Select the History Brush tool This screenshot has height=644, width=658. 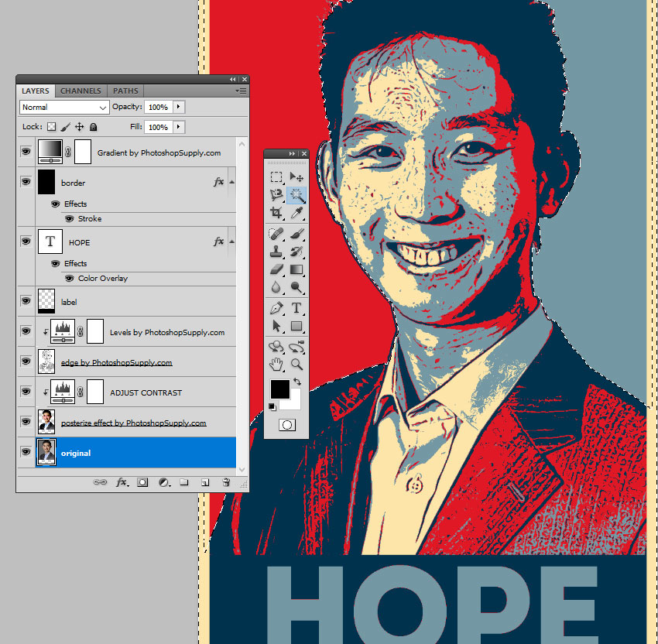(x=296, y=252)
